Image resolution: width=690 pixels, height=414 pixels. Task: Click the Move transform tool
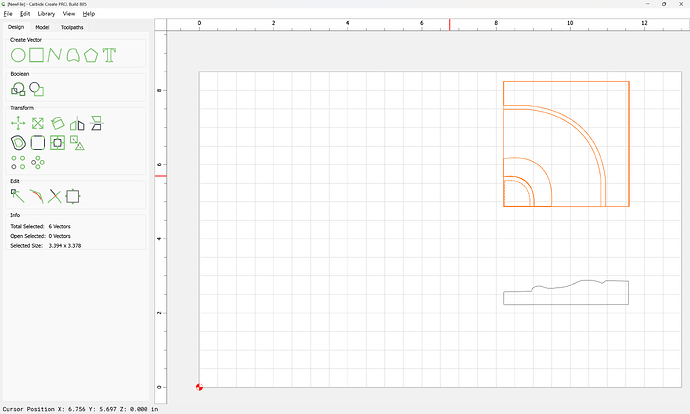click(18, 123)
